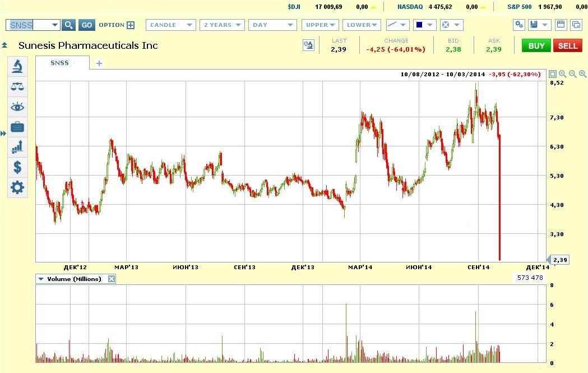Viewport: 588px width, 373px height.
Task: Open the UPPER indicators dropdown
Action: 321,25
